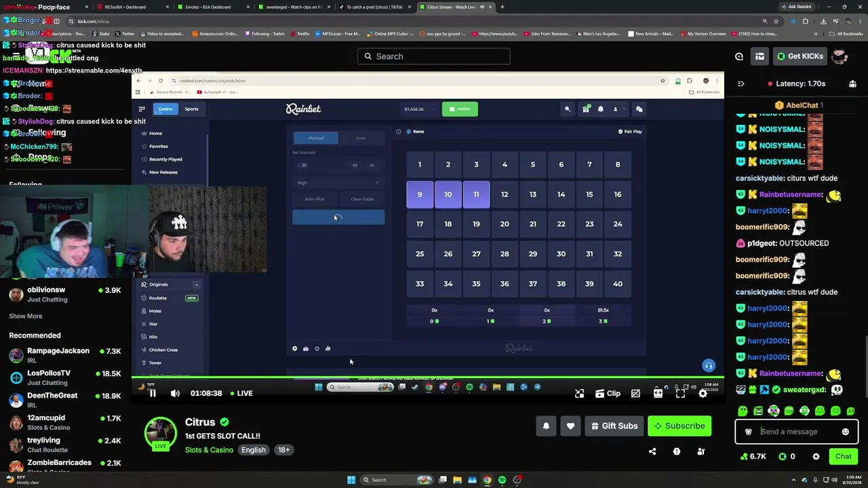Open the Windows Start menu
The width and height of the screenshot is (868, 488).
(x=351, y=480)
